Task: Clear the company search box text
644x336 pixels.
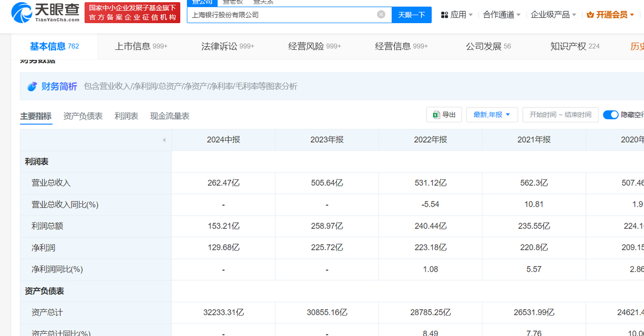Action: 381,14
